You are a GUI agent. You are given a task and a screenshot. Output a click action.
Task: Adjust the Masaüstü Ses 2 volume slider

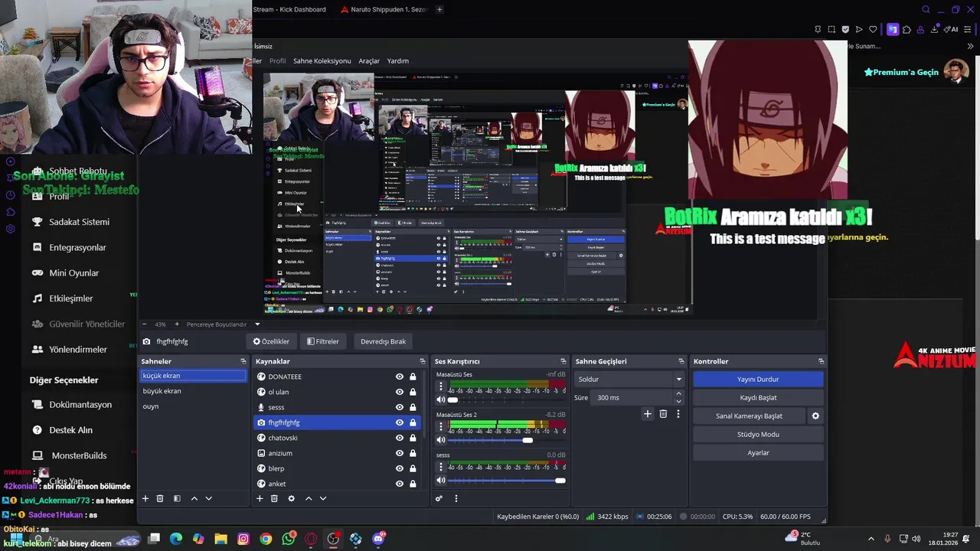[x=506, y=440]
